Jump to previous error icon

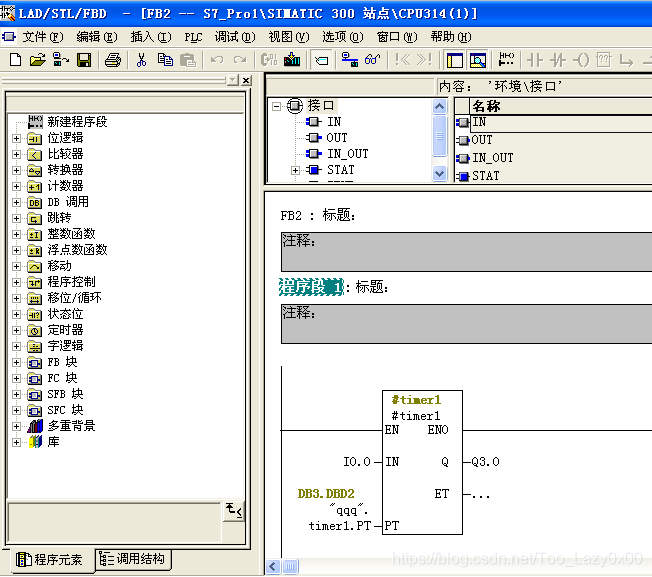tap(402, 60)
